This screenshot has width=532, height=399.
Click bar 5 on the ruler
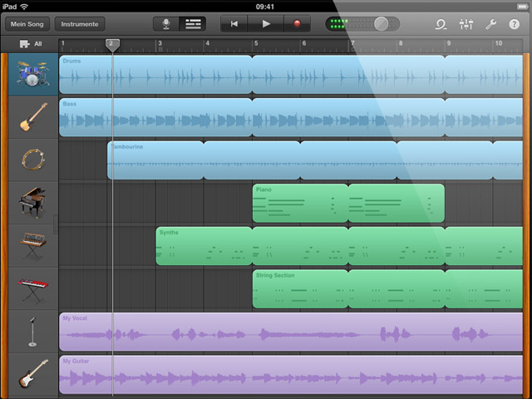coord(256,43)
